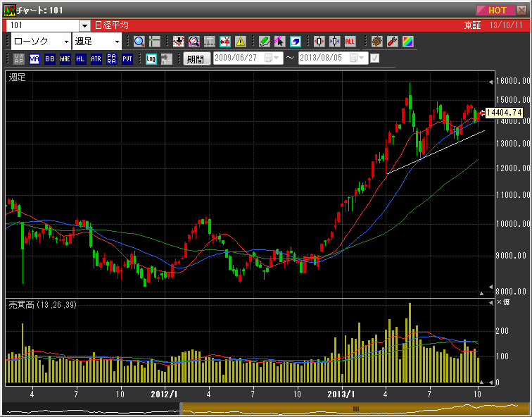Screen dimensions: 532x417
Task: Click the red ALL button icon
Action: tap(350, 42)
